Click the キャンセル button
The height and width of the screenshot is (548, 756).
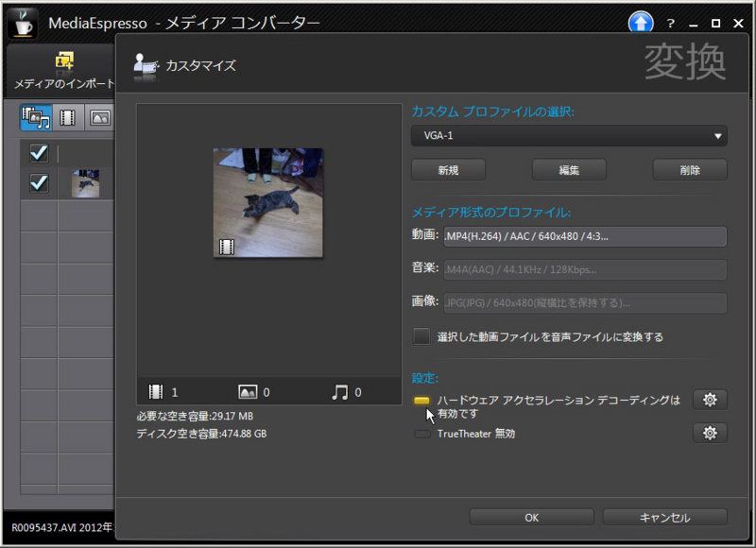tap(665, 518)
